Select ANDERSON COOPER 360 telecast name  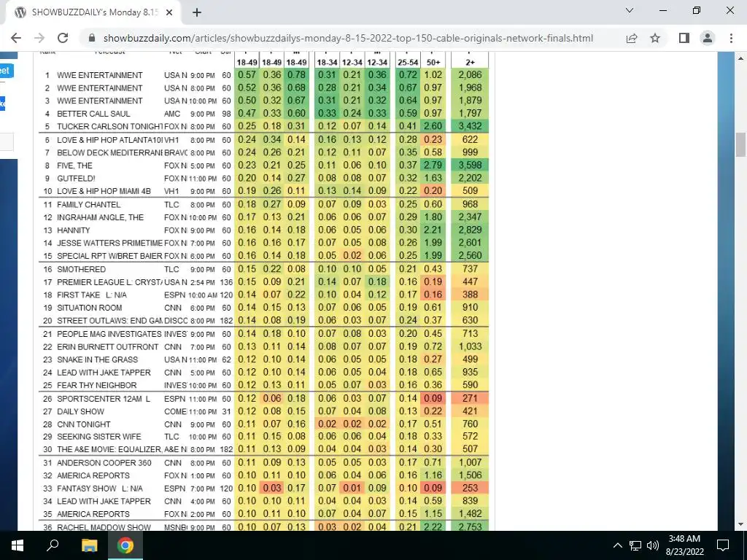pyautogui.click(x=104, y=463)
